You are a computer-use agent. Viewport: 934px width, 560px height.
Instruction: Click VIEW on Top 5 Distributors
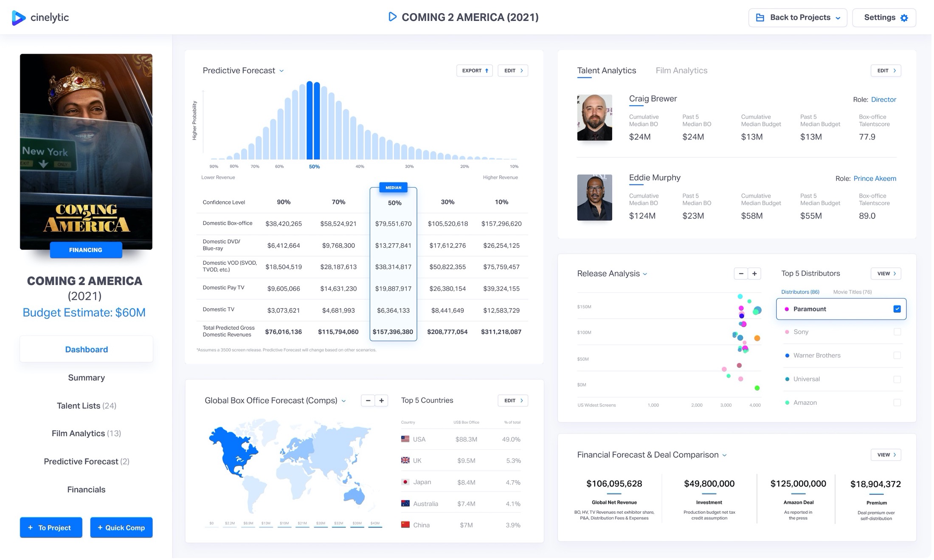pyautogui.click(x=886, y=274)
